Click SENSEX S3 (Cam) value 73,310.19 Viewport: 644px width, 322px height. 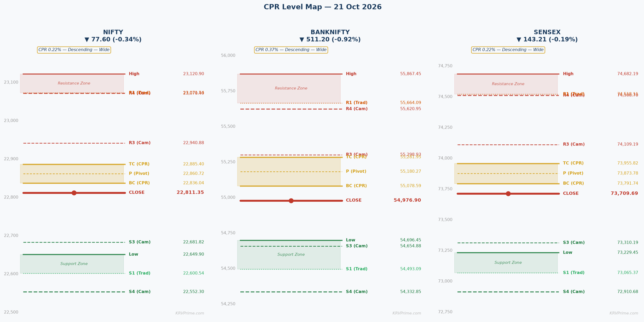[x=628, y=242]
